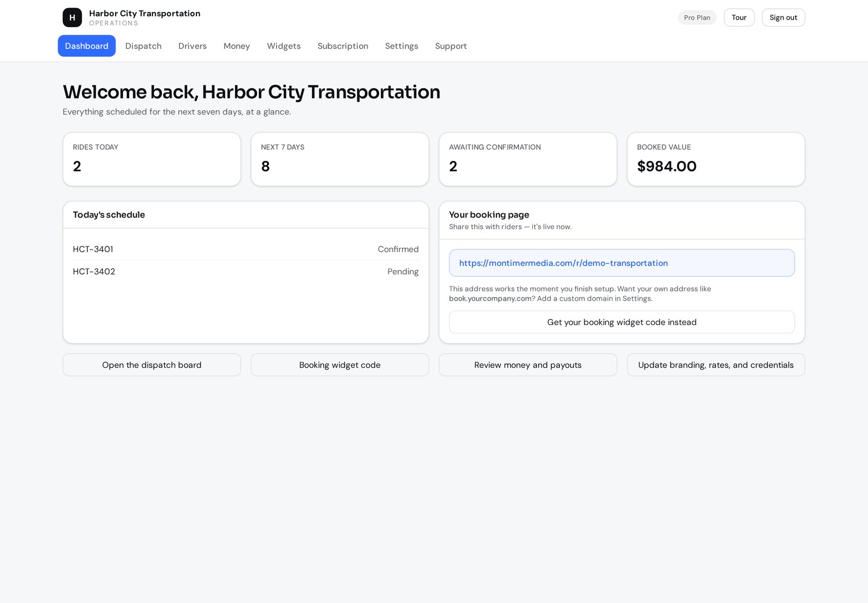Viewport: 868px width, 603px height.
Task: Click the Harbor City Transportation header name
Action: pyautogui.click(x=145, y=14)
